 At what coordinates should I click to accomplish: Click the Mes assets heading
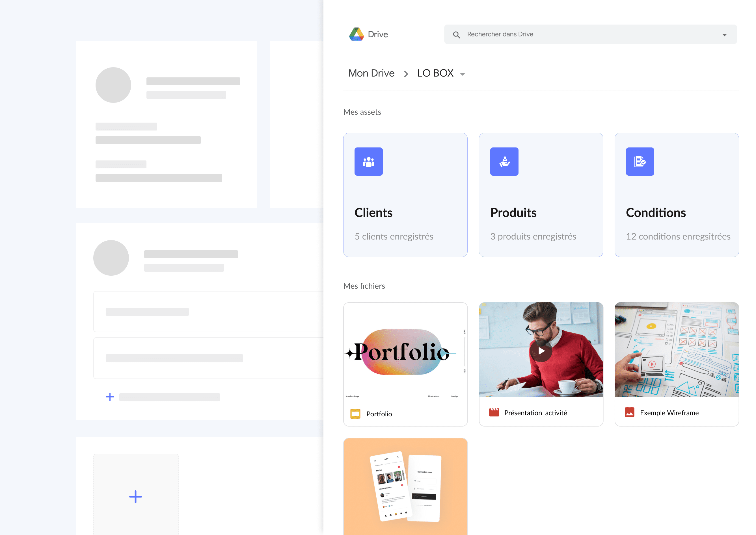362,112
